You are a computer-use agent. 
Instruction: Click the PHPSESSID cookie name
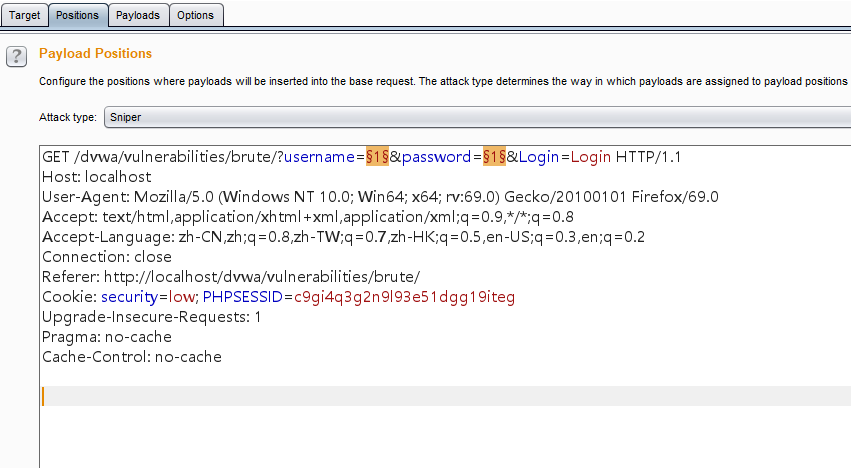click(243, 297)
